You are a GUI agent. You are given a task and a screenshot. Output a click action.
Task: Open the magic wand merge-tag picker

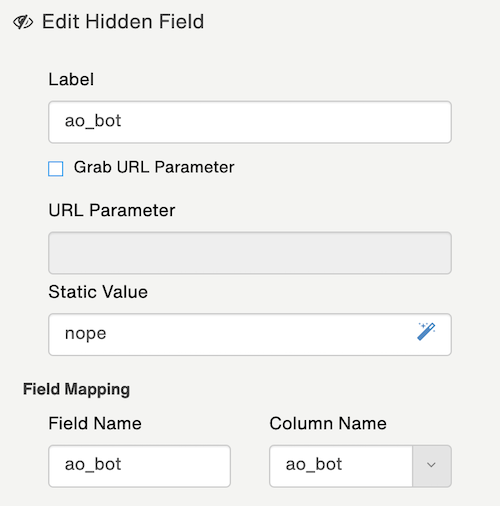tap(426, 331)
